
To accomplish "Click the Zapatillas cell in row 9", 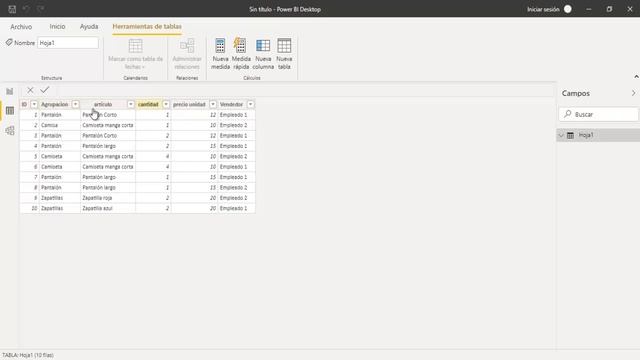I will point(60,198).
